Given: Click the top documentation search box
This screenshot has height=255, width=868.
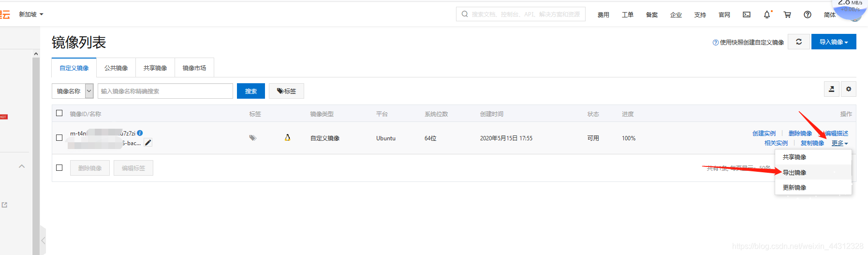Looking at the screenshot, I should click(521, 14).
